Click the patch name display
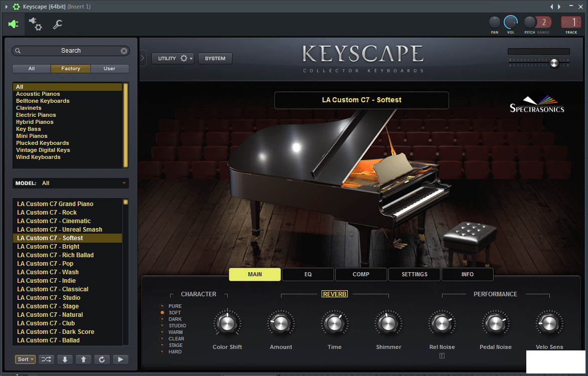 362,100
